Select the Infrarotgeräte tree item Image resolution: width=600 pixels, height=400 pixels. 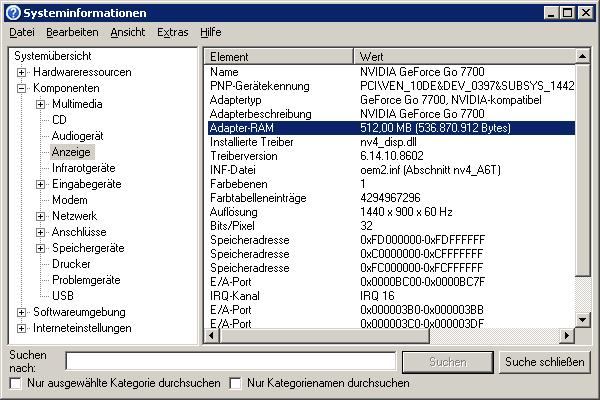pyautogui.click(x=84, y=168)
